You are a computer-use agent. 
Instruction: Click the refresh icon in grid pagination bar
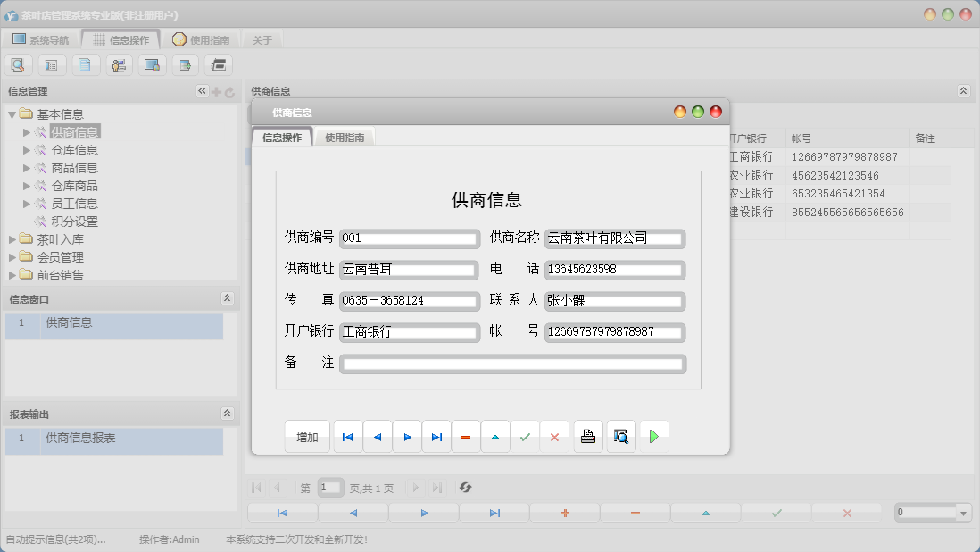pos(465,488)
